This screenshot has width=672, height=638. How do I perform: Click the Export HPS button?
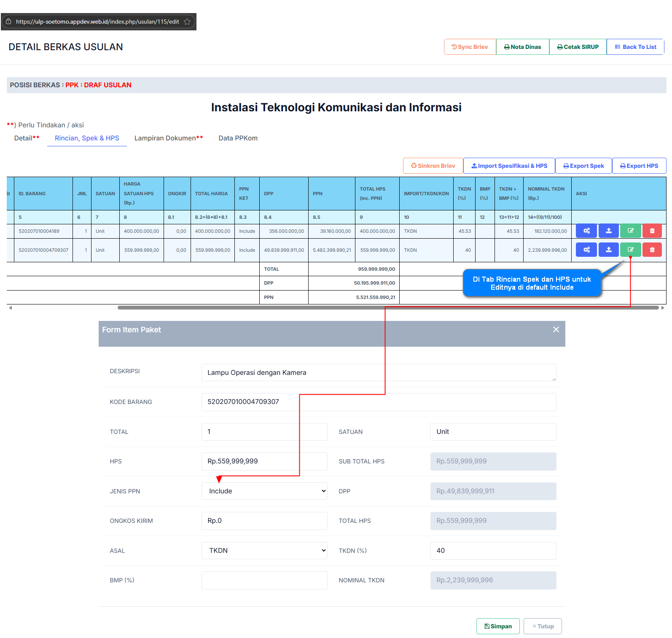[x=639, y=166]
